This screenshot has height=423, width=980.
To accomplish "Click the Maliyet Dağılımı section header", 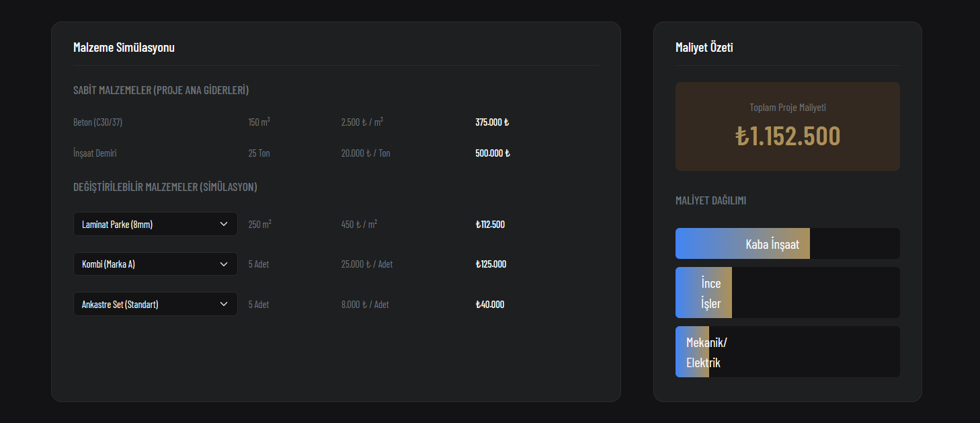I will (x=710, y=200).
